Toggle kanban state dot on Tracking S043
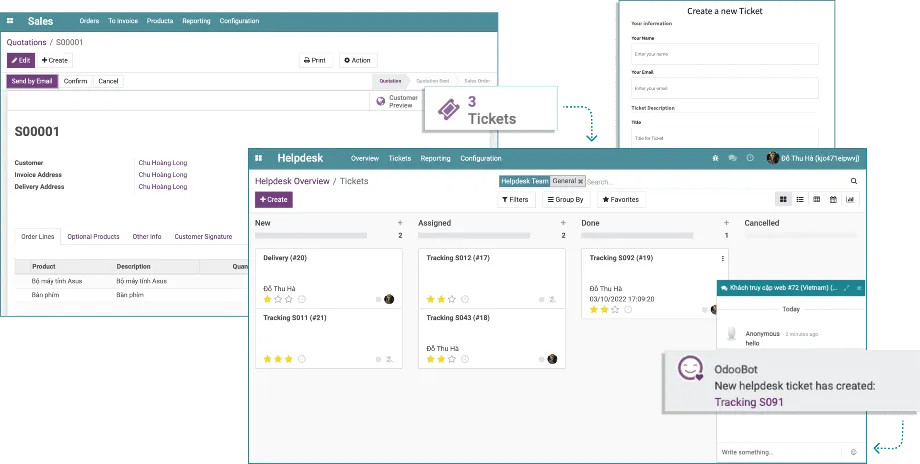Screen dimensions: 920x464 click(542, 360)
